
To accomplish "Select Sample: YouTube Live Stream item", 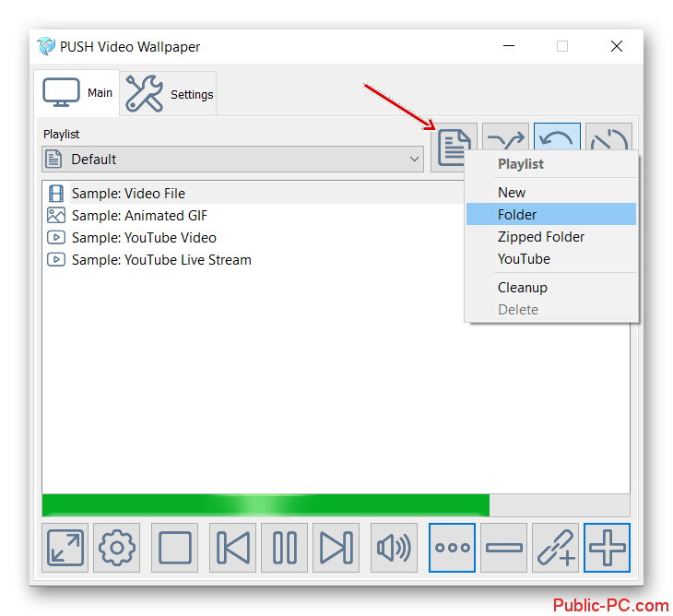I will click(x=254, y=260).
